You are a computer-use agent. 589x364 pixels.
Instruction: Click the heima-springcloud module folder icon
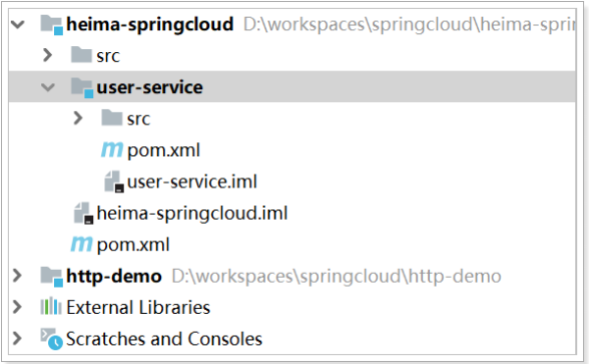click(51, 25)
